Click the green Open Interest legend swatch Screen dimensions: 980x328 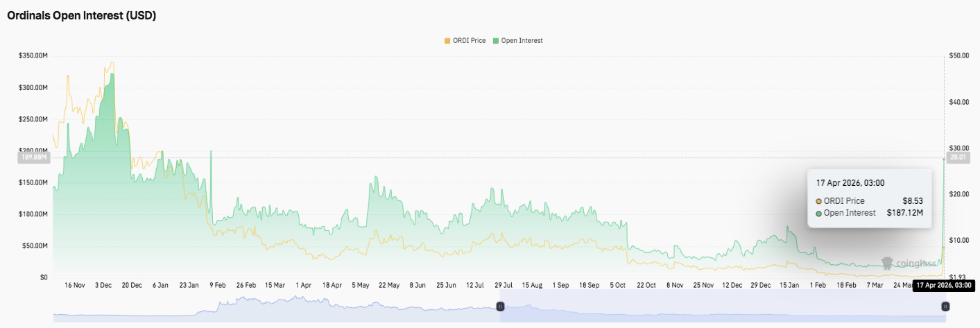coord(495,41)
